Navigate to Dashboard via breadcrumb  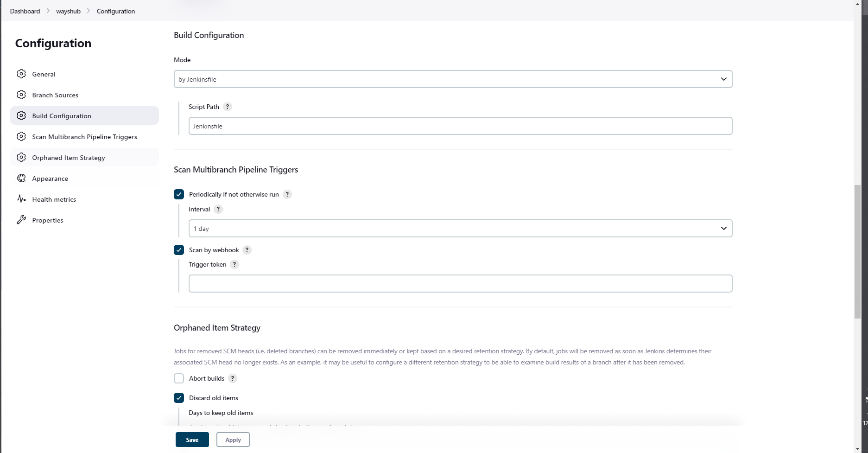pyautogui.click(x=25, y=11)
